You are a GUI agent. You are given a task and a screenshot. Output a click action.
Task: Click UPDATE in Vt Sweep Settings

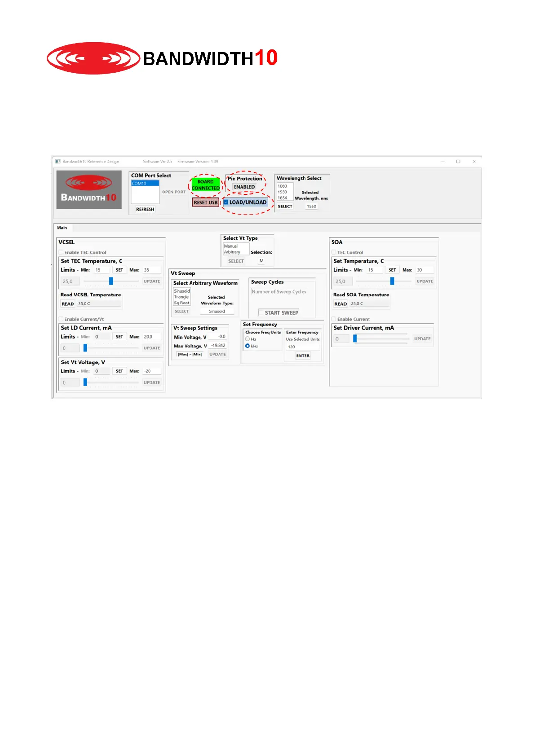217,355
